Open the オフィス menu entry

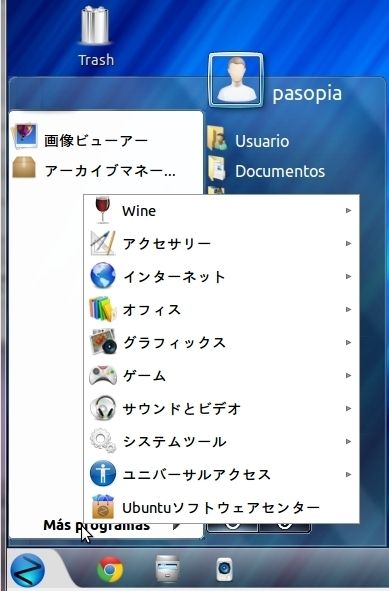[221, 310]
